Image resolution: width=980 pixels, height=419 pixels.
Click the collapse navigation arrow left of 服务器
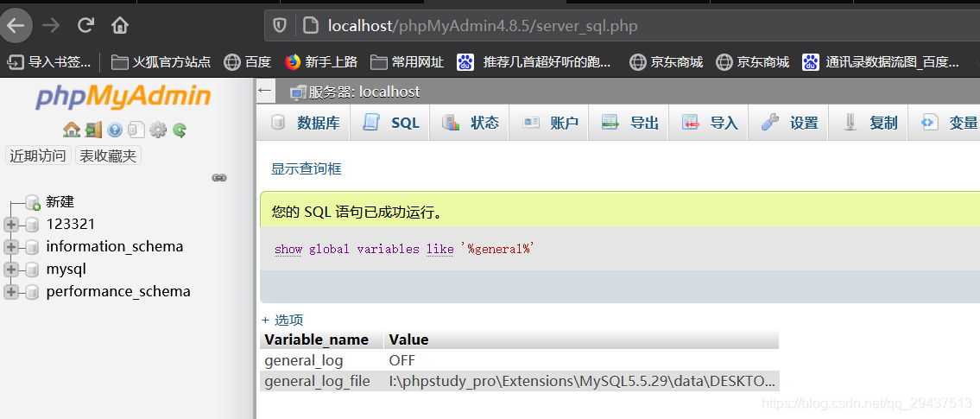click(265, 92)
